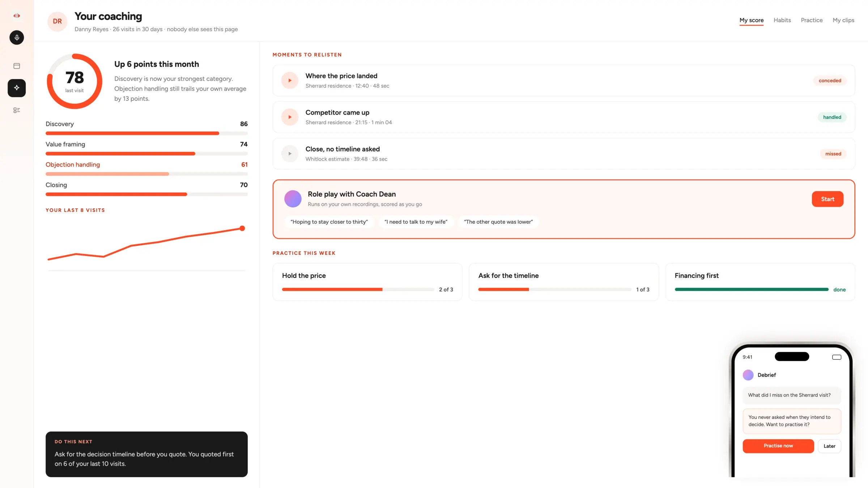Click the 'Up 6 points this month' heading

click(x=157, y=64)
